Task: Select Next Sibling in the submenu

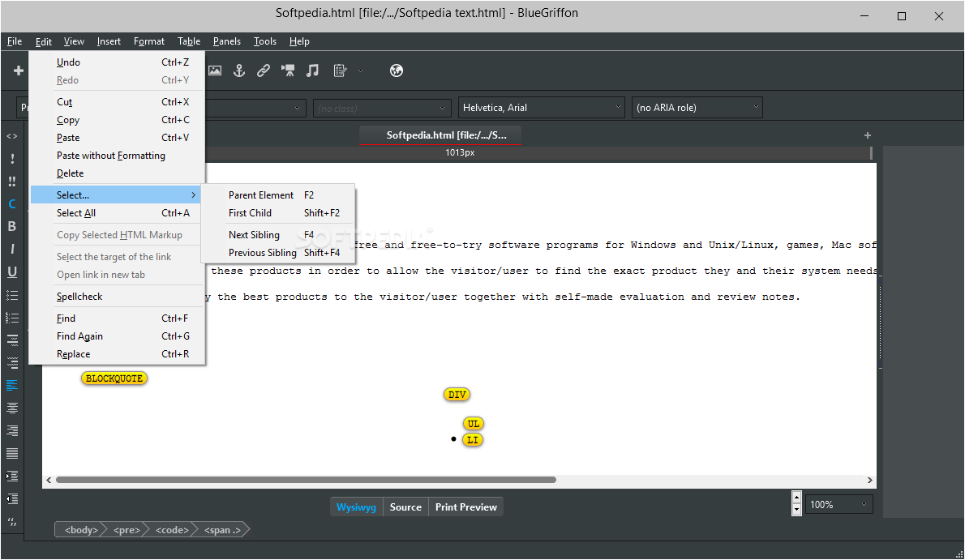Action: [x=278, y=235]
